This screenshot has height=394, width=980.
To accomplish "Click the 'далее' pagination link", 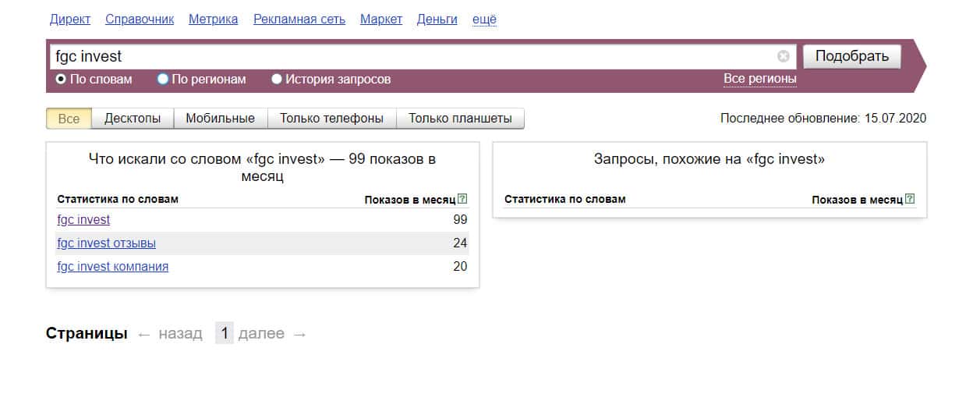I will click(261, 334).
